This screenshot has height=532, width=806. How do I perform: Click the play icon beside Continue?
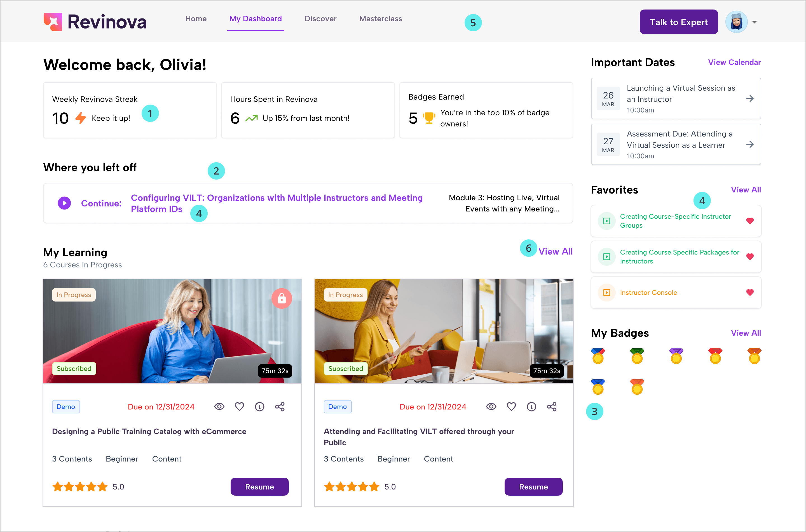64,203
